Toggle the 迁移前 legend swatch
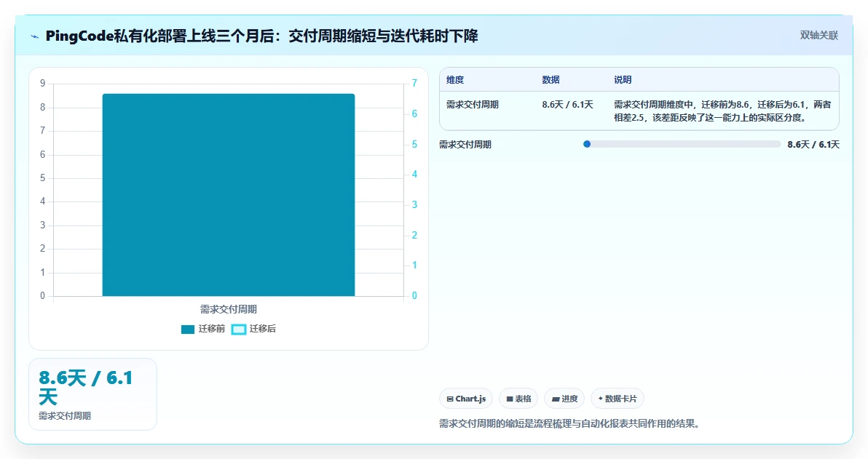 point(188,329)
